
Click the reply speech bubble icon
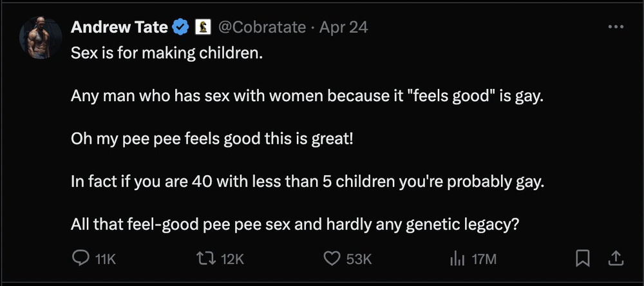coord(80,259)
